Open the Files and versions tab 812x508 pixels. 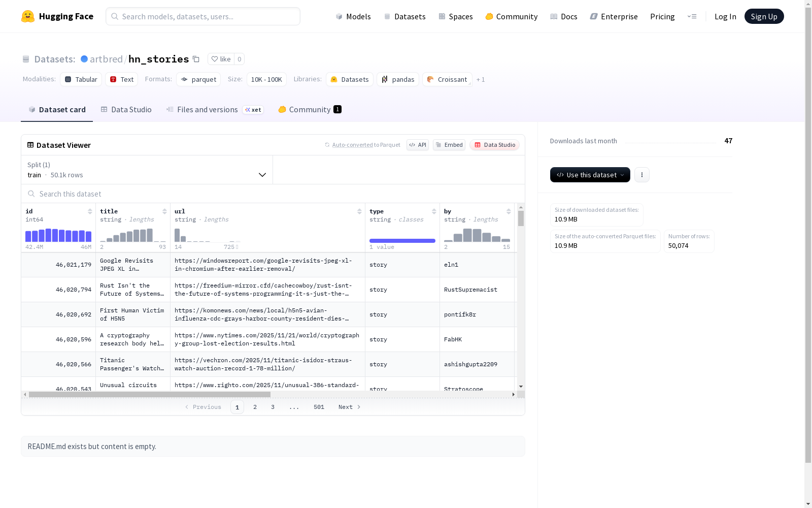click(215, 110)
